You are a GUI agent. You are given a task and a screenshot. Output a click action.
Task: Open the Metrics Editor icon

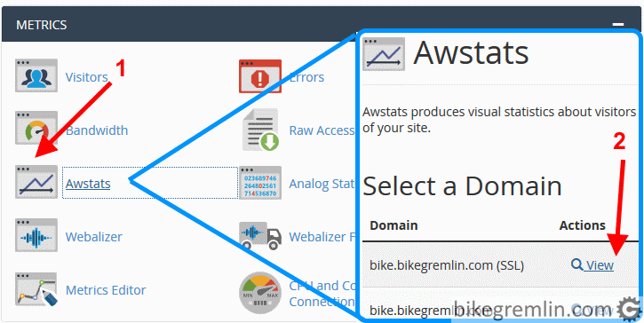36,289
